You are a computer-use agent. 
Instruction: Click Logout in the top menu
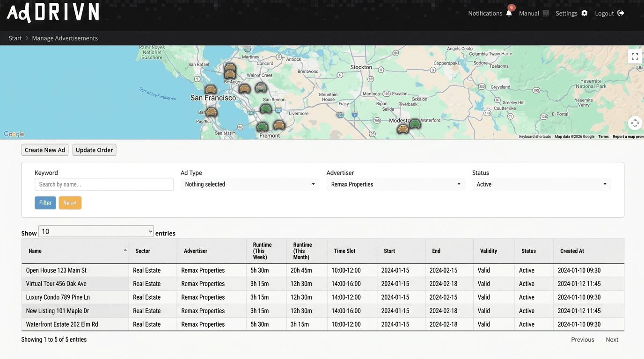click(604, 13)
